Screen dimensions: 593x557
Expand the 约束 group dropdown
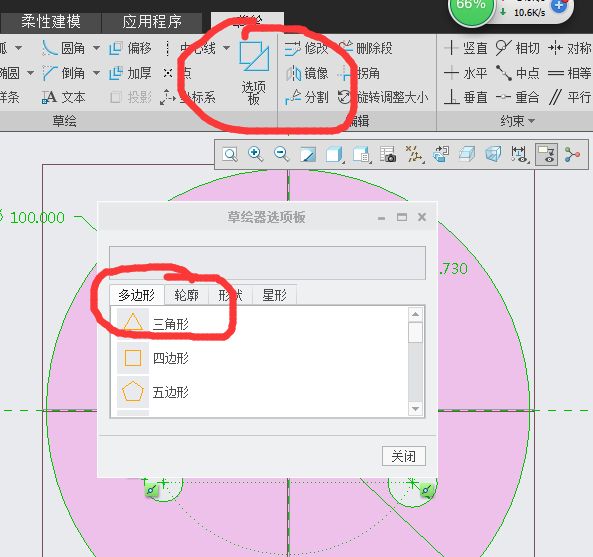[x=531, y=121]
